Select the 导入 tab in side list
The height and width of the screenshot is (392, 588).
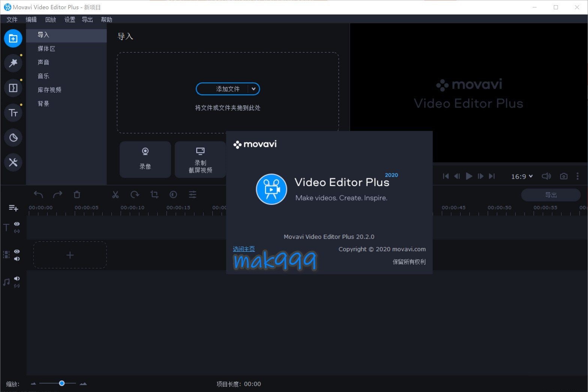pyautogui.click(x=66, y=35)
